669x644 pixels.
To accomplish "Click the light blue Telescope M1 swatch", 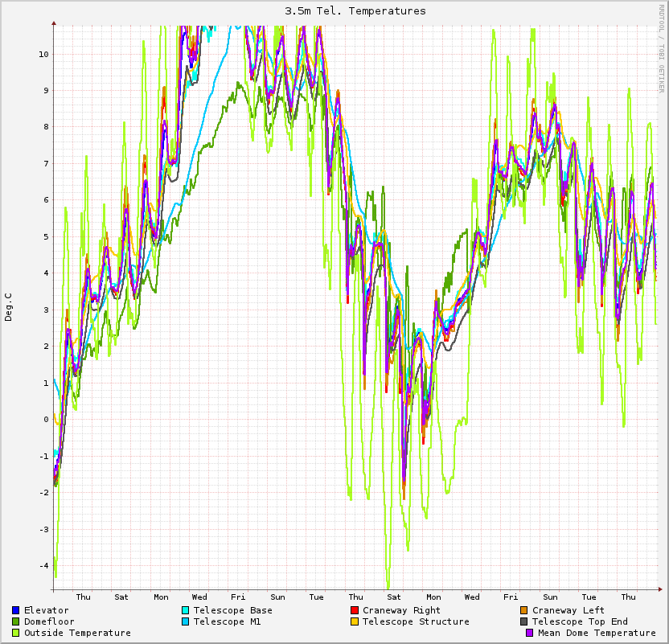I will [186, 621].
